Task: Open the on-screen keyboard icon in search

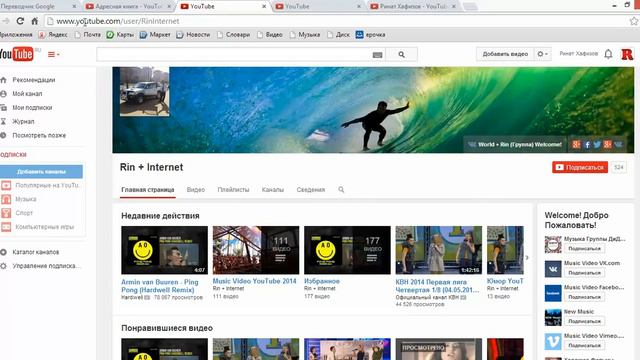Action: (377, 55)
